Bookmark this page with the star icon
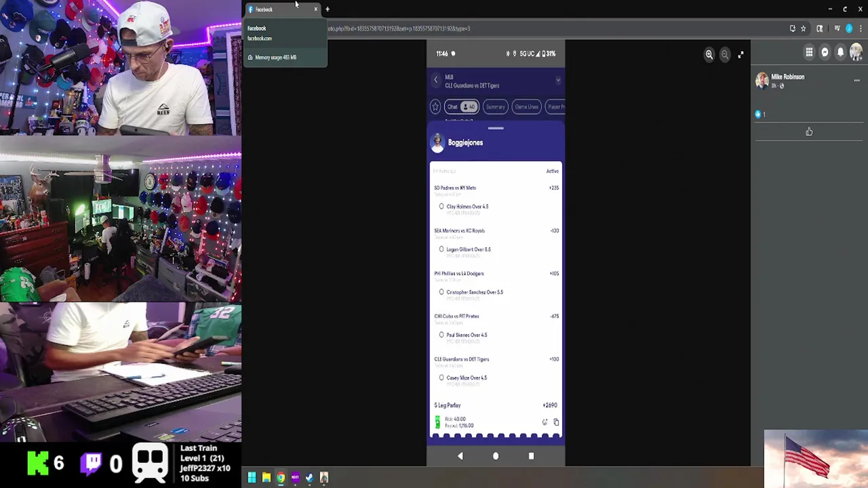 [x=804, y=28]
